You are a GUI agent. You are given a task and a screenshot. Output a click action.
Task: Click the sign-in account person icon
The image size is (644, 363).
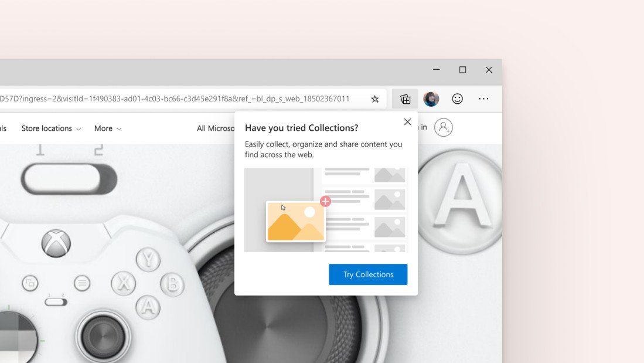coord(444,127)
